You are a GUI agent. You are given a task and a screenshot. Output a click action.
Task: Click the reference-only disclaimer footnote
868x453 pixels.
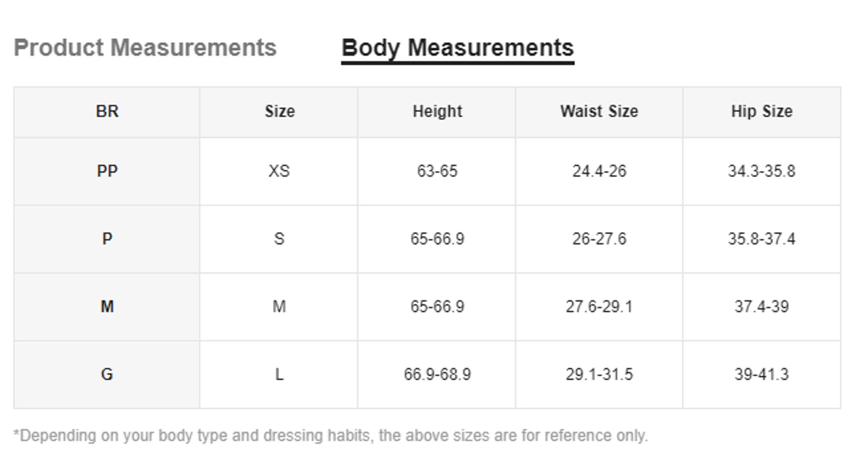point(330,435)
